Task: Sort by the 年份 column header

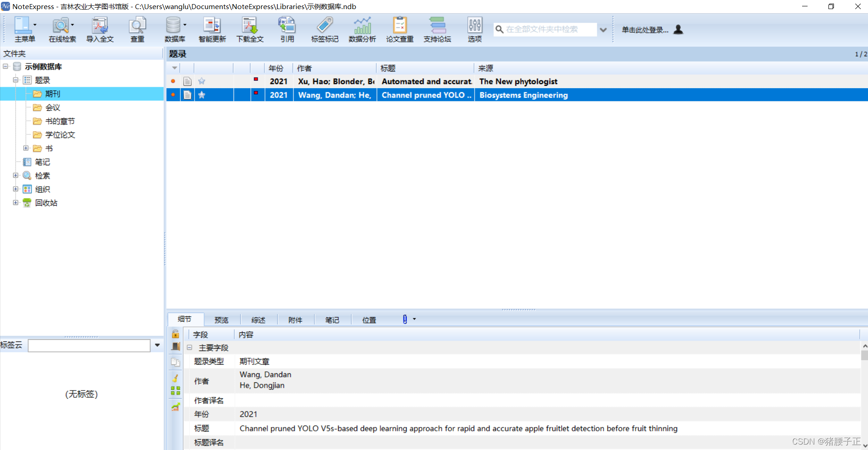Action: click(x=279, y=68)
